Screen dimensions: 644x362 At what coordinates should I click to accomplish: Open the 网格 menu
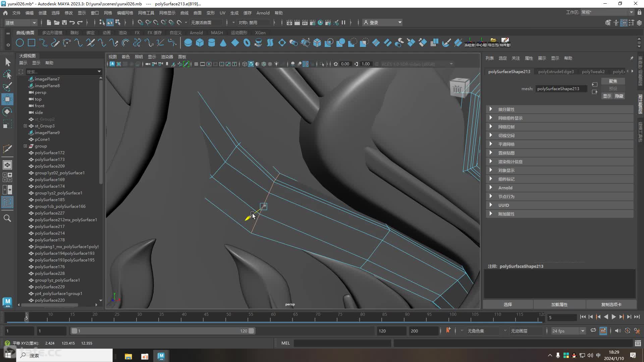click(x=107, y=12)
